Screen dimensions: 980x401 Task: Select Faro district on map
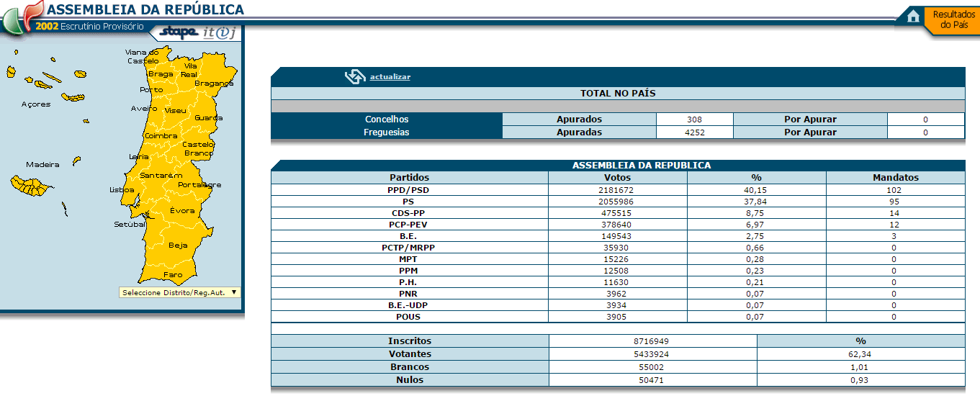pos(173,275)
